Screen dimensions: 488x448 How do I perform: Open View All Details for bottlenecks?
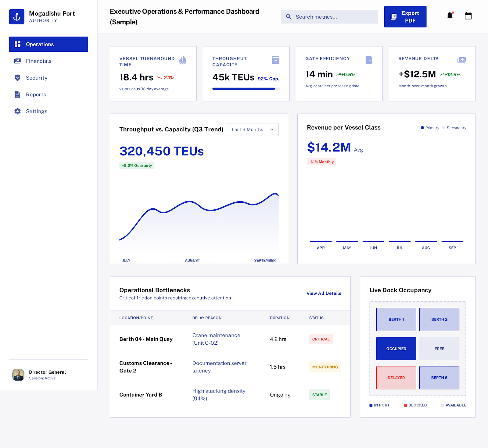click(323, 293)
